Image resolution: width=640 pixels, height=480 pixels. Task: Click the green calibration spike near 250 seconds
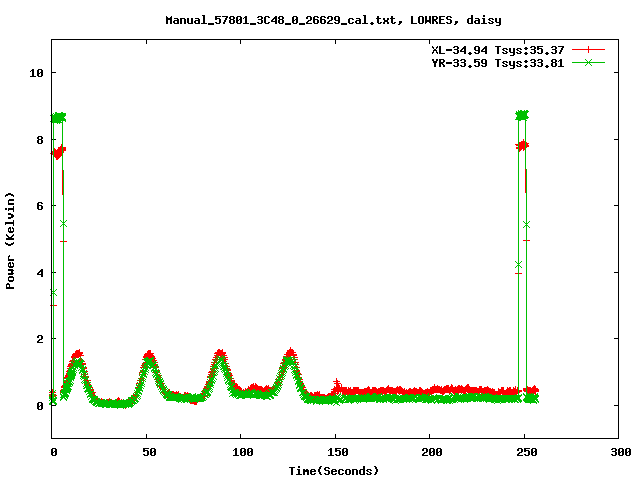pyautogui.click(x=522, y=116)
